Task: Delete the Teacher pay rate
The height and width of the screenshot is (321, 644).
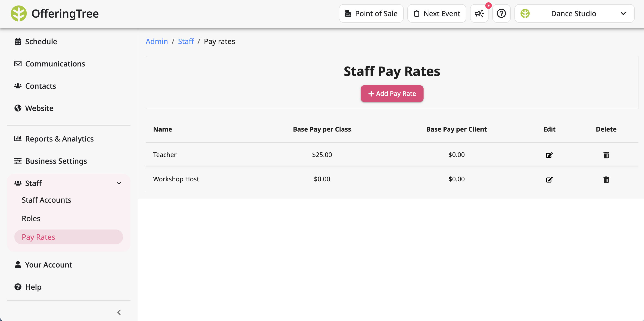Action: coord(606,155)
